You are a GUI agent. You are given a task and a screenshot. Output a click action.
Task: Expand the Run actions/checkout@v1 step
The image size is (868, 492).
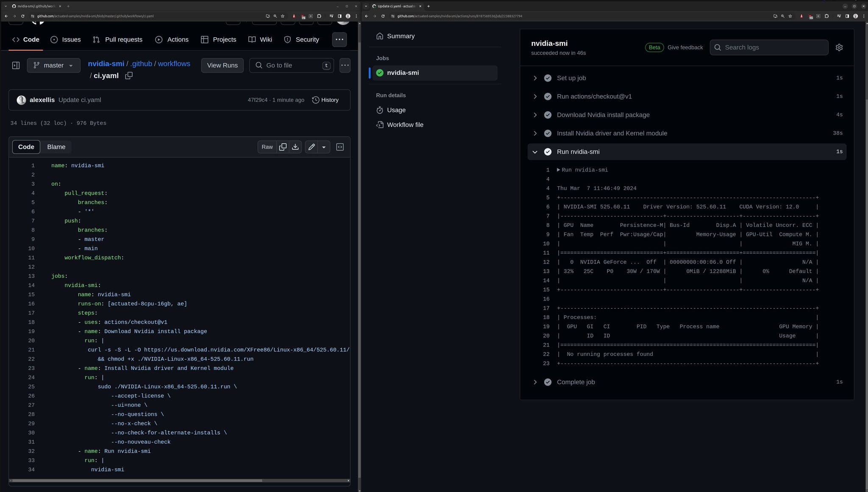(535, 96)
